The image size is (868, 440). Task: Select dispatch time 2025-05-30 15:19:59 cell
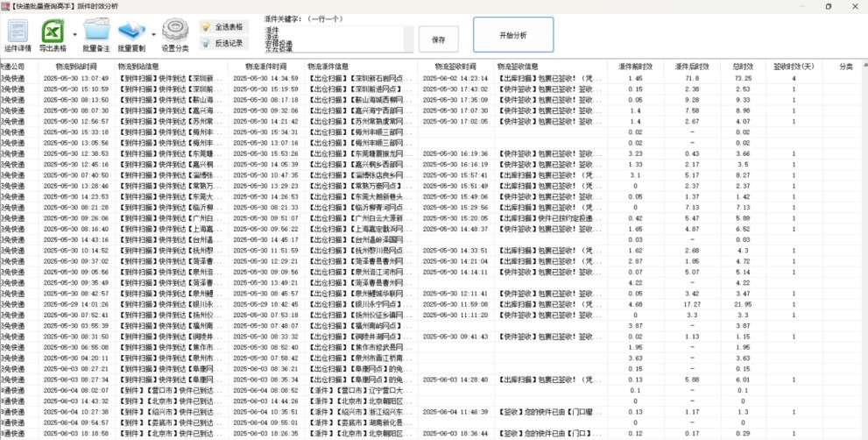coord(265,89)
